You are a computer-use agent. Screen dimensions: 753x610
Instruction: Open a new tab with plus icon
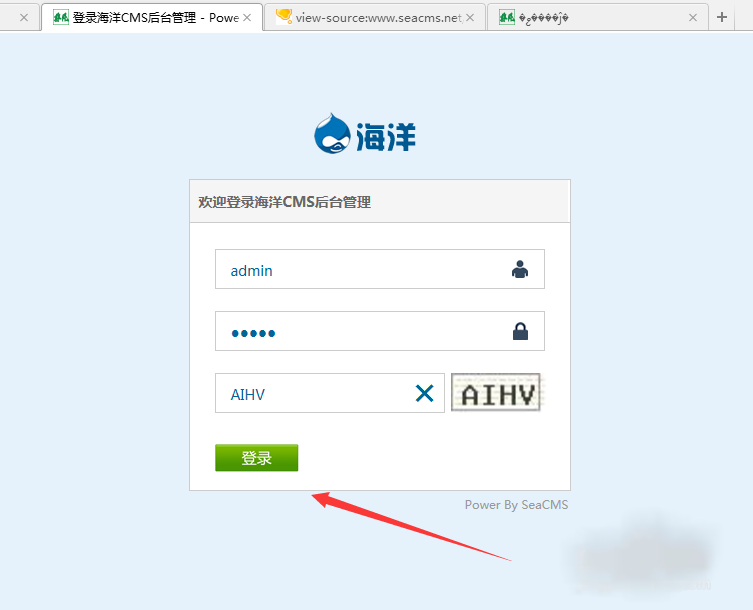pyautogui.click(x=721, y=17)
